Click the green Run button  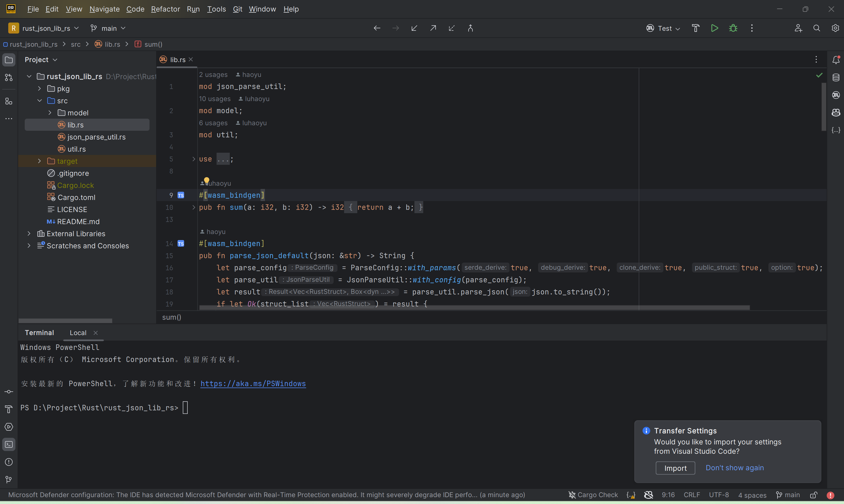click(x=715, y=28)
